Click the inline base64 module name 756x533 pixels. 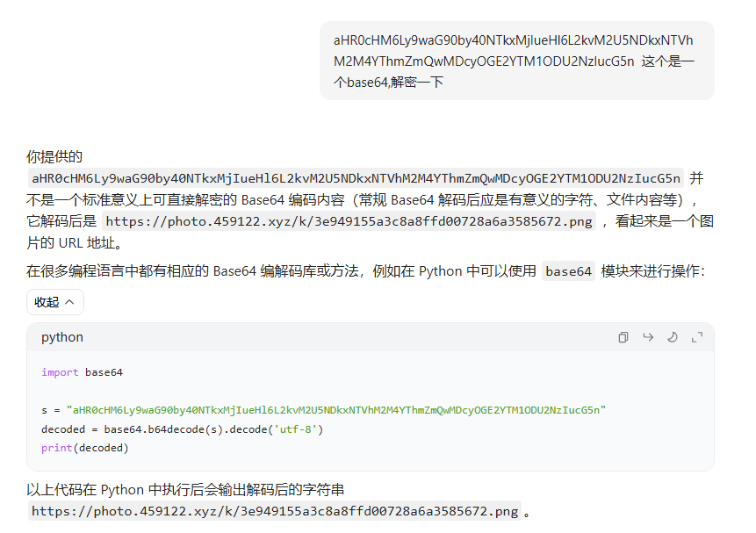pos(569,271)
